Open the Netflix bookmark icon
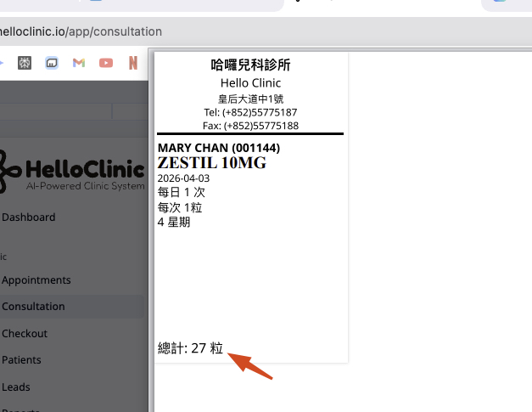 133,63
